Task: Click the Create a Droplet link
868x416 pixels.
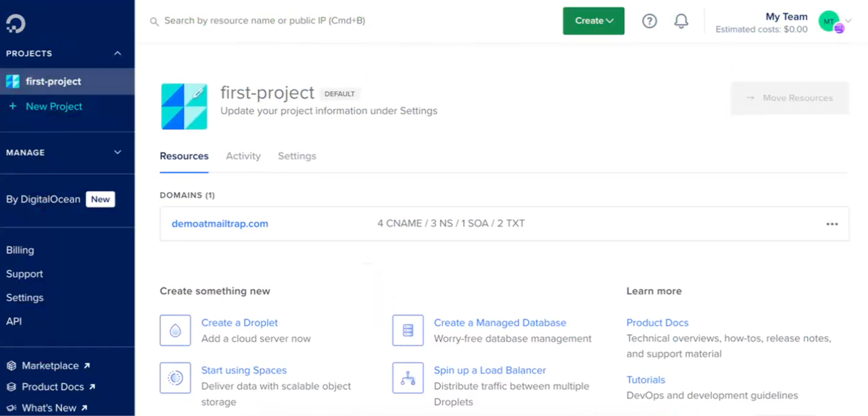Action: pos(239,323)
